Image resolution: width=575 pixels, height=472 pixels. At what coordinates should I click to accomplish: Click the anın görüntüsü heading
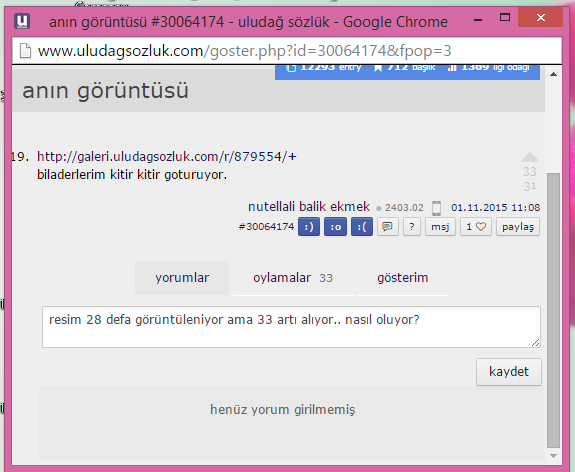(105, 90)
